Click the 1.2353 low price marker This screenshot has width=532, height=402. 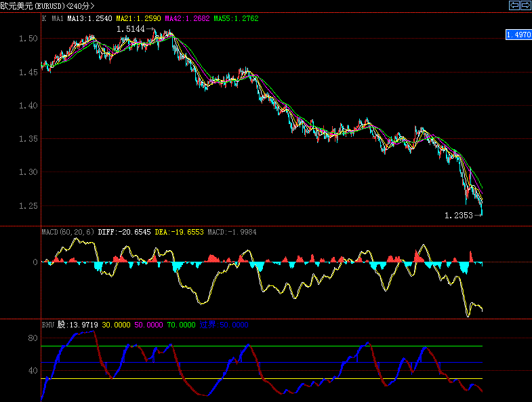click(x=458, y=216)
